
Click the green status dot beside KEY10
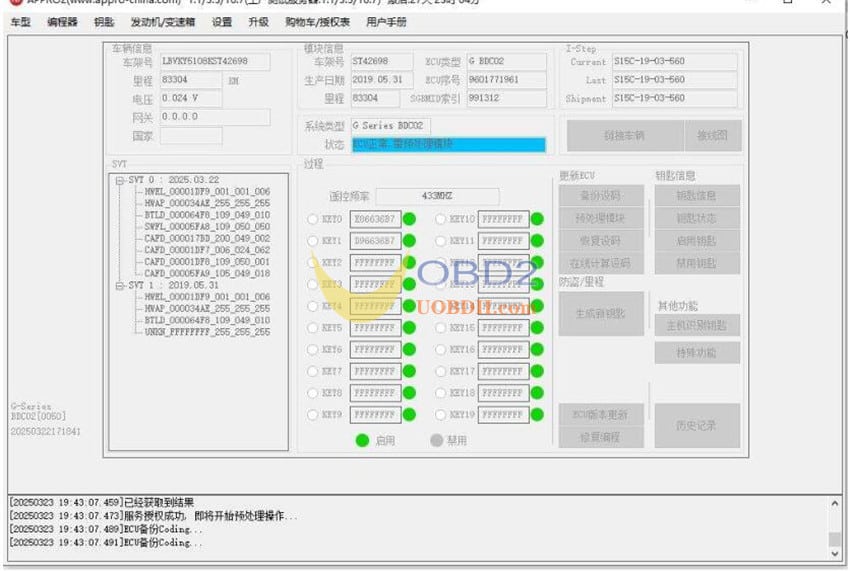537,219
